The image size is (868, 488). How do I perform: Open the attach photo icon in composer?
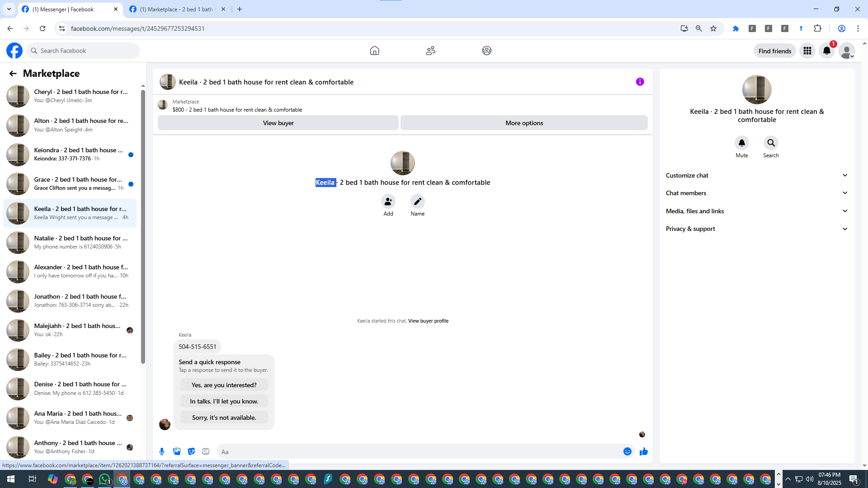coord(177,451)
